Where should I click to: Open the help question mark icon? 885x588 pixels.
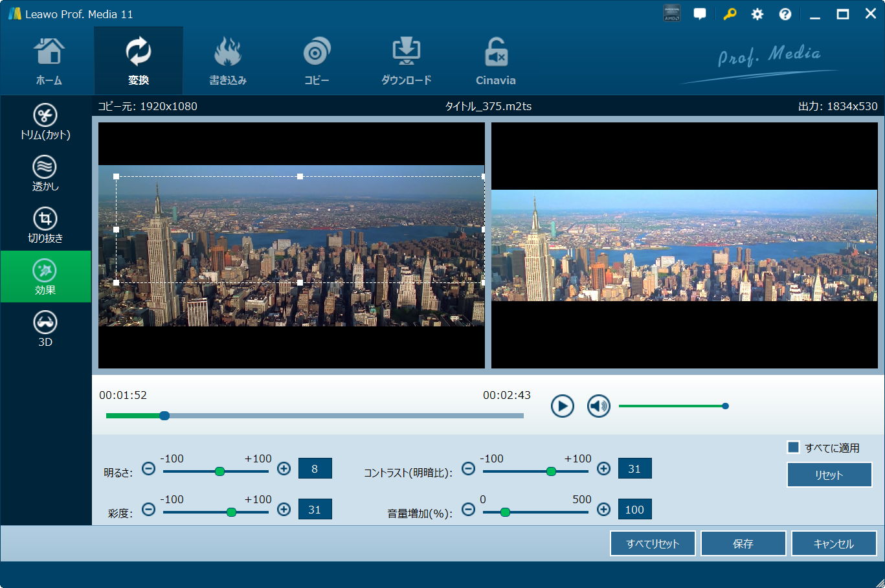[785, 14]
